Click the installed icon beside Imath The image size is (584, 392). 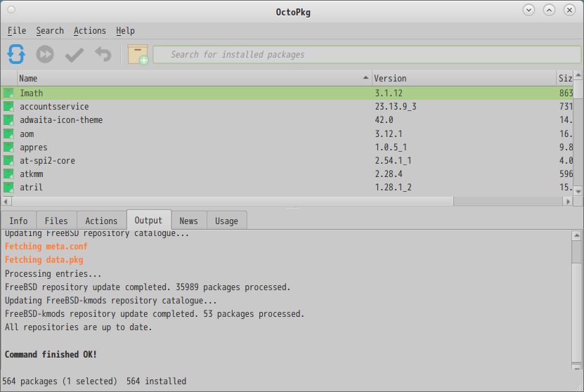tap(8, 93)
